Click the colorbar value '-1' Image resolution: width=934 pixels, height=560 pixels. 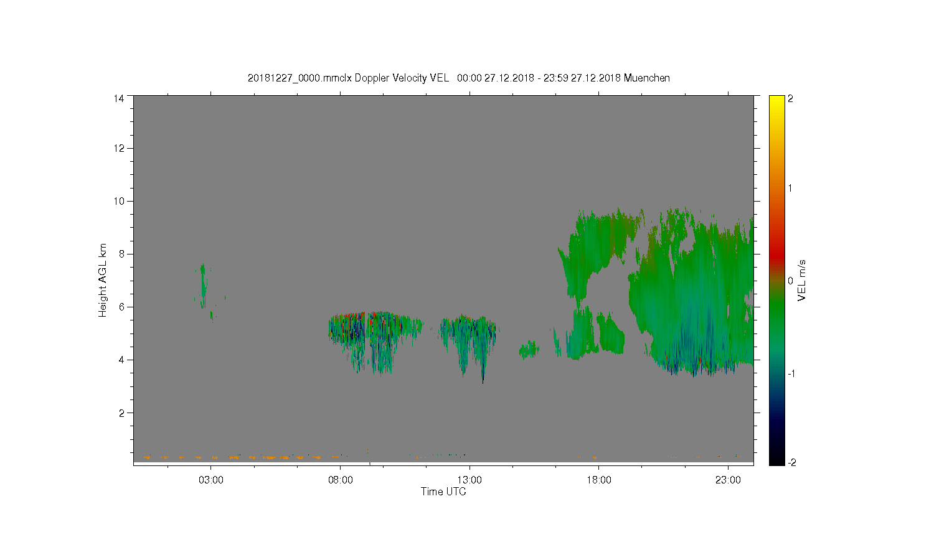tap(791, 373)
